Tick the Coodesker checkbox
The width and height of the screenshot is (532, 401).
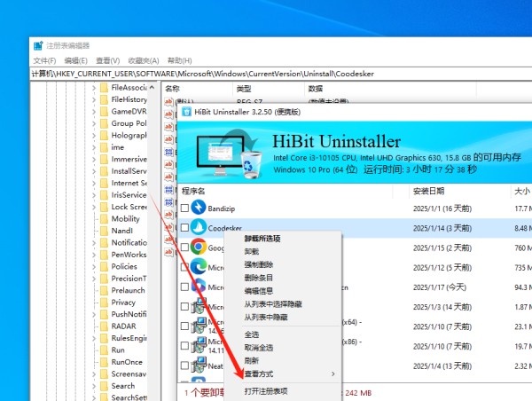(184, 227)
